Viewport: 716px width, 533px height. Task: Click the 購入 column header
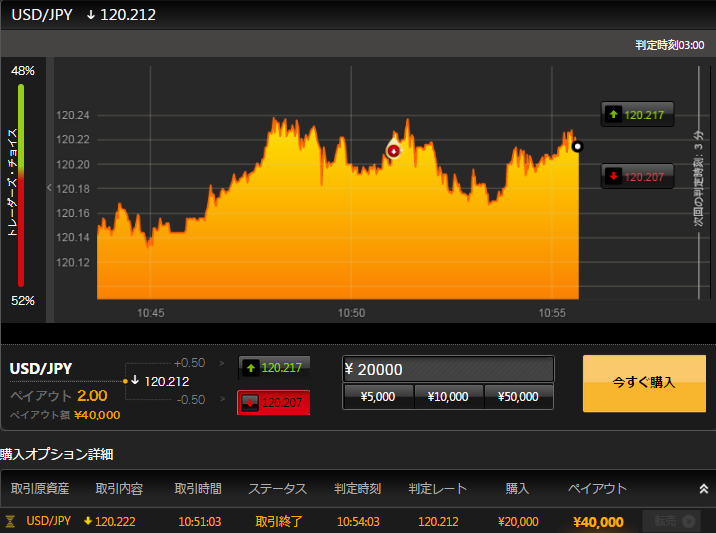coord(517,489)
